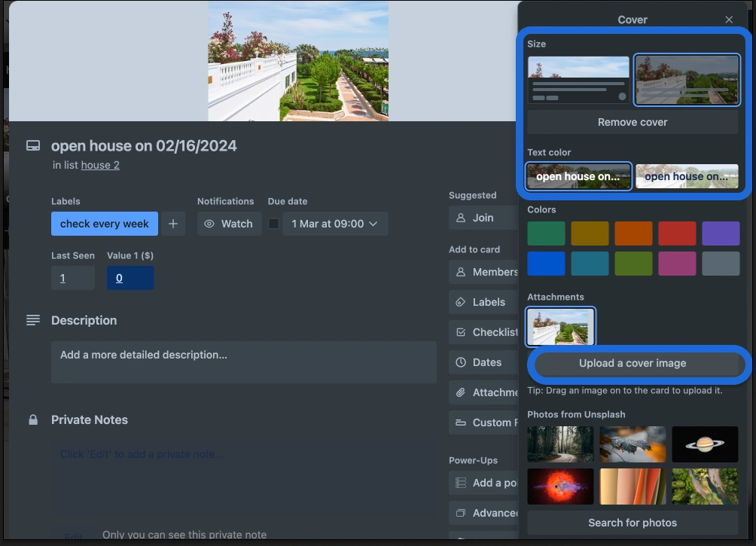
Task: Click the eye icon in Watch button
Action: click(x=209, y=224)
